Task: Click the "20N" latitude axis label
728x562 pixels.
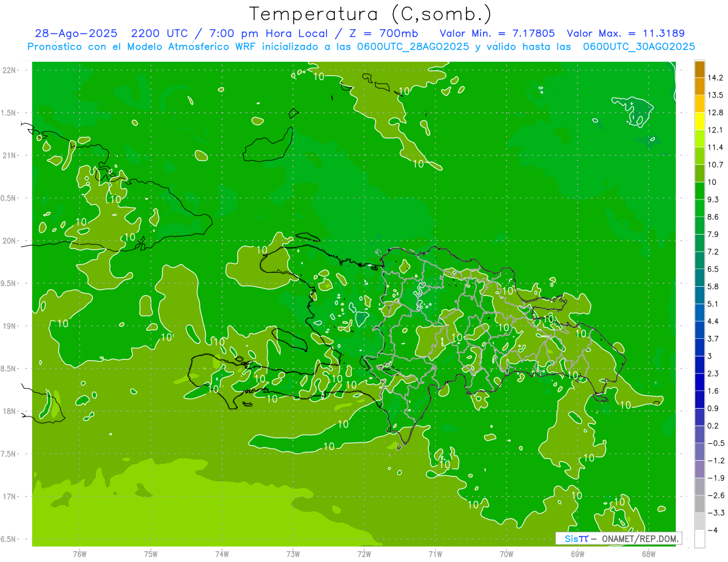Action: click(x=10, y=241)
